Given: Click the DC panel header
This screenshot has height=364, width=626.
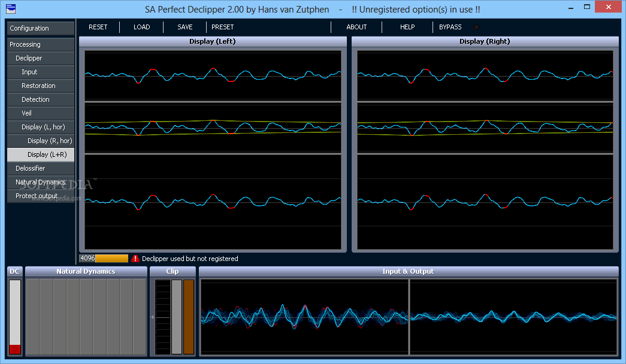Looking at the screenshot, I should pyautogui.click(x=15, y=271).
